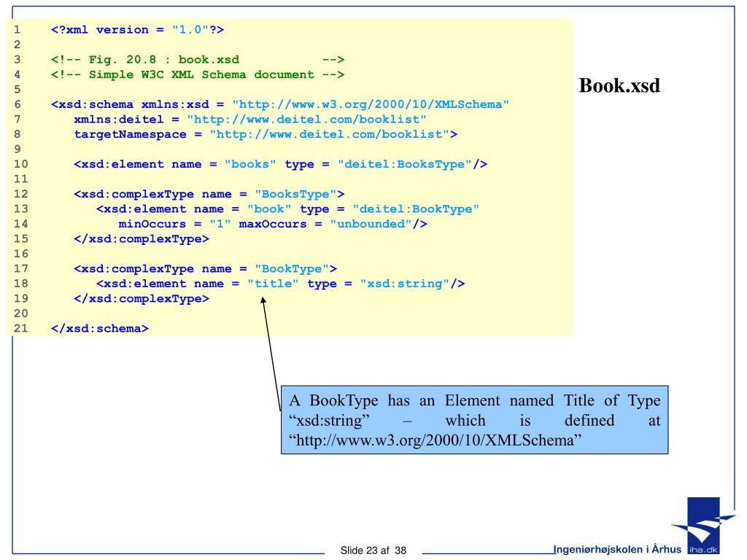The width and height of the screenshot is (747, 560).
Task: Click the 'Fig. 20.8 : book.xsd' comment
Action: tap(197, 60)
